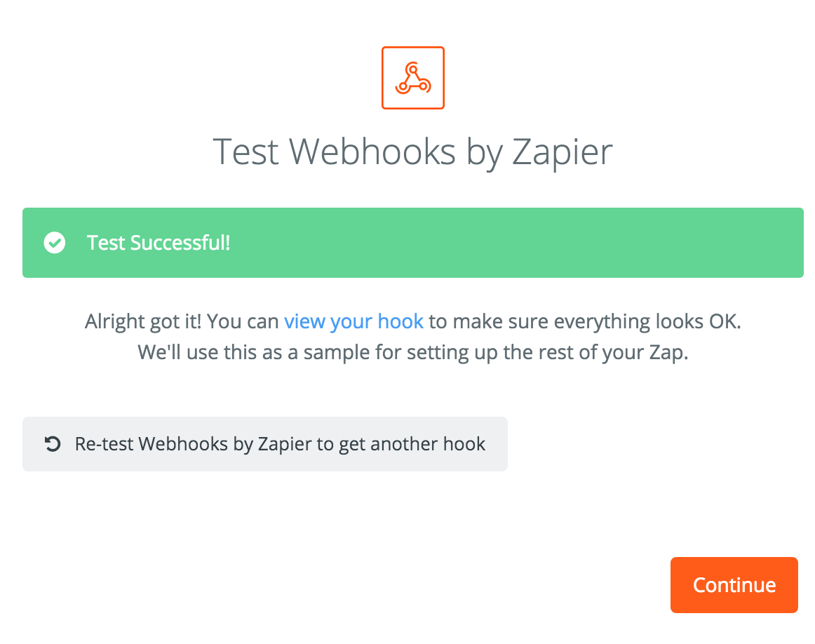Click the 'Test Successful!' message text
815x644 pixels.
point(159,243)
